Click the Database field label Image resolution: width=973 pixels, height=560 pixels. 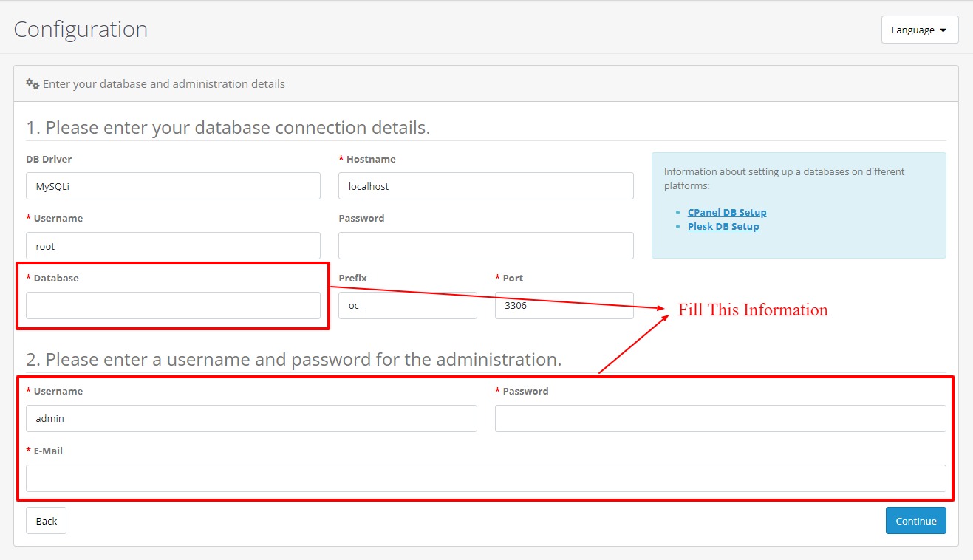pos(55,278)
